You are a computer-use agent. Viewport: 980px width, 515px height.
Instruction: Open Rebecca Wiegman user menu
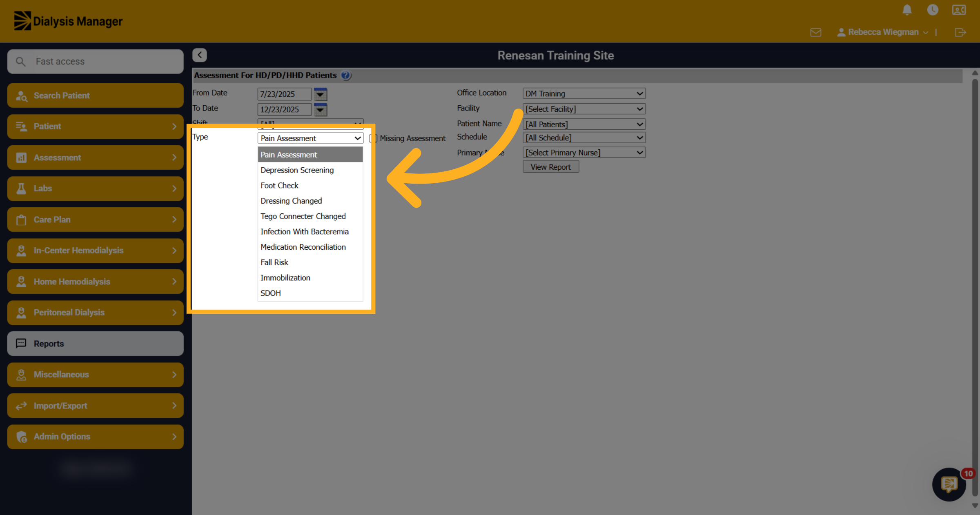click(882, 32)
